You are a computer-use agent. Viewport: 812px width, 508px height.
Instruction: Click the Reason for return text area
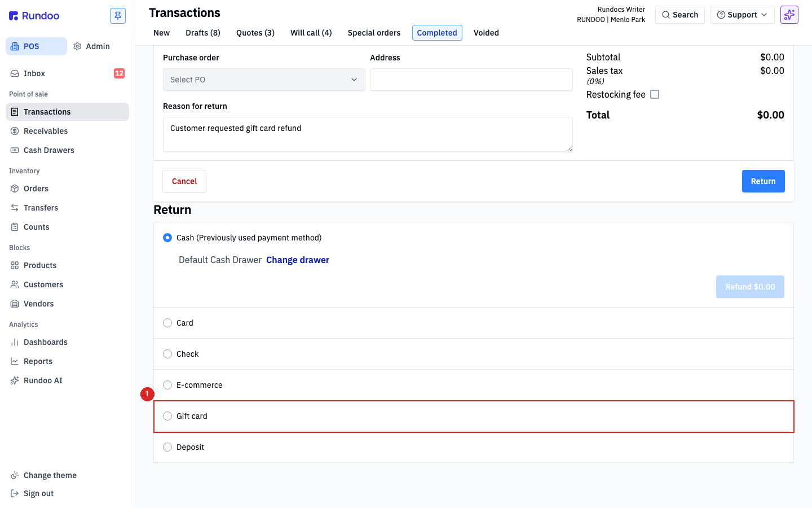[x=368, y=134]
